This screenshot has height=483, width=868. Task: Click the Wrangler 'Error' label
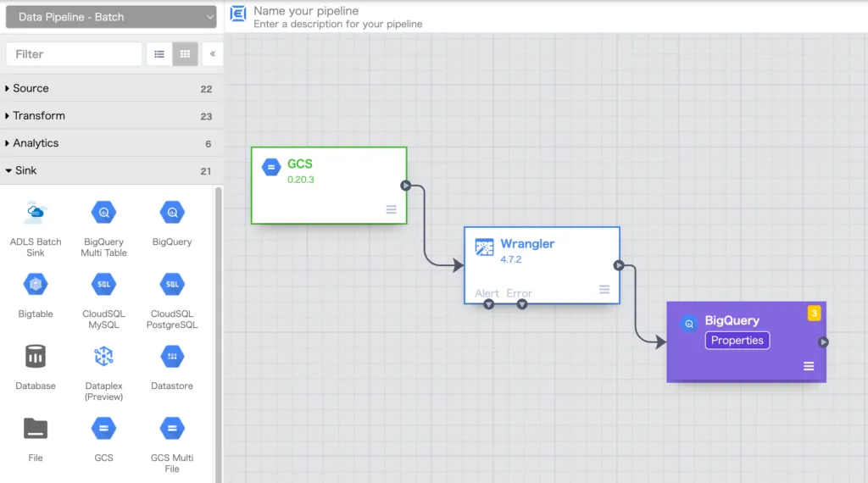point(520,293)
